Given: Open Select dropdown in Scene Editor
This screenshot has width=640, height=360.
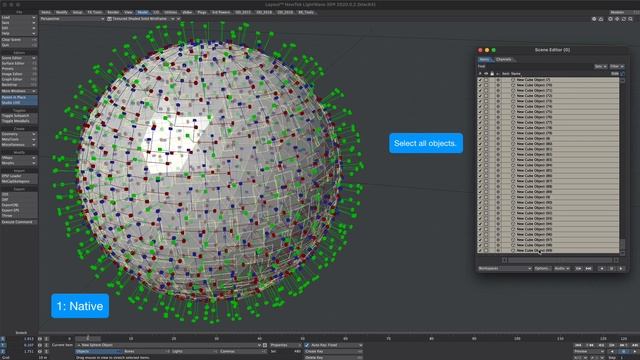Looking at the screenshot, I should point(600,67).
